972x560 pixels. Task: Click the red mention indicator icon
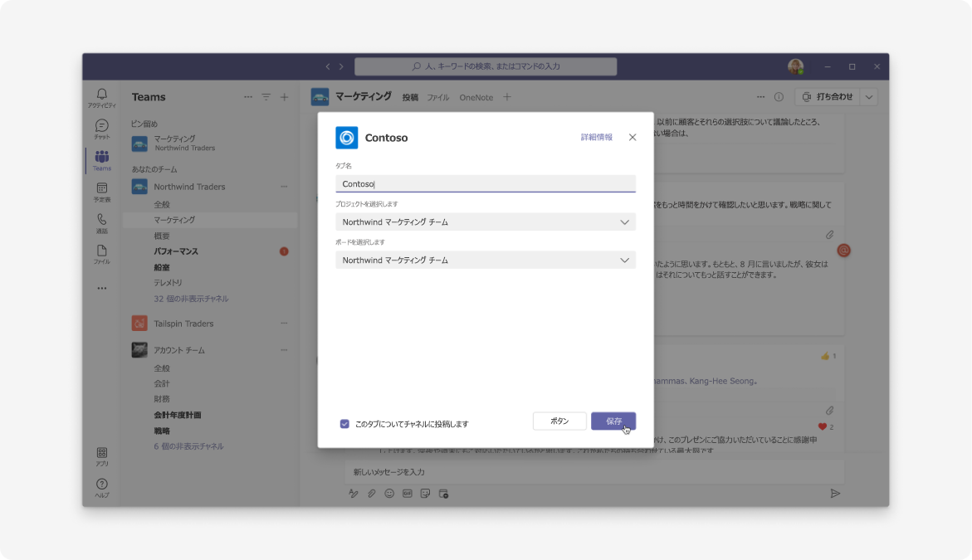(843, 251)
